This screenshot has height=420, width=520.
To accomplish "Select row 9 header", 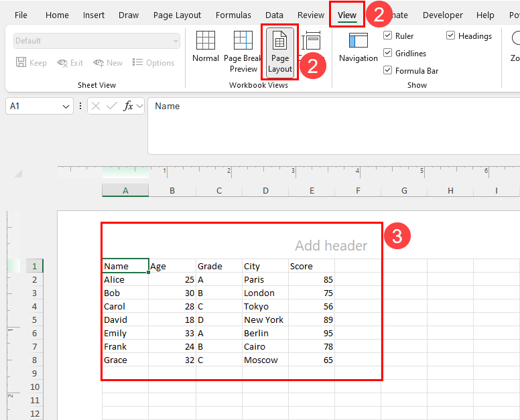I will [34, 374].
